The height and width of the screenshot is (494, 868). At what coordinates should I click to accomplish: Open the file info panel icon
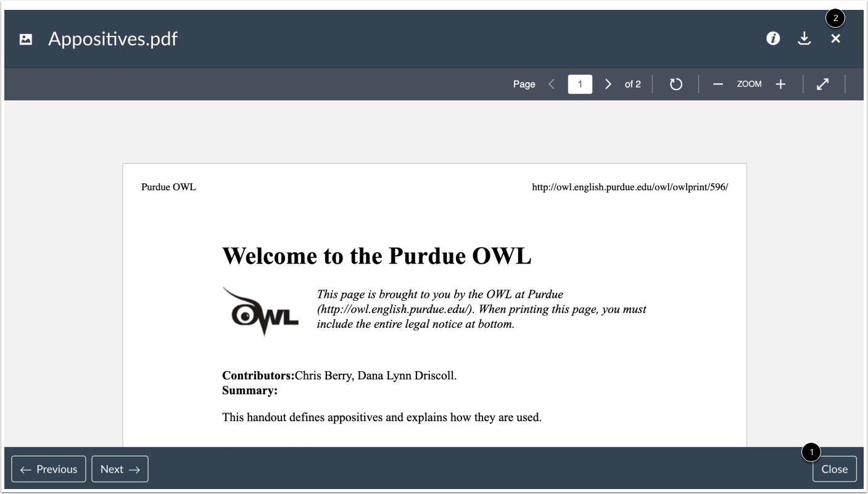click(x=773, y=39)
